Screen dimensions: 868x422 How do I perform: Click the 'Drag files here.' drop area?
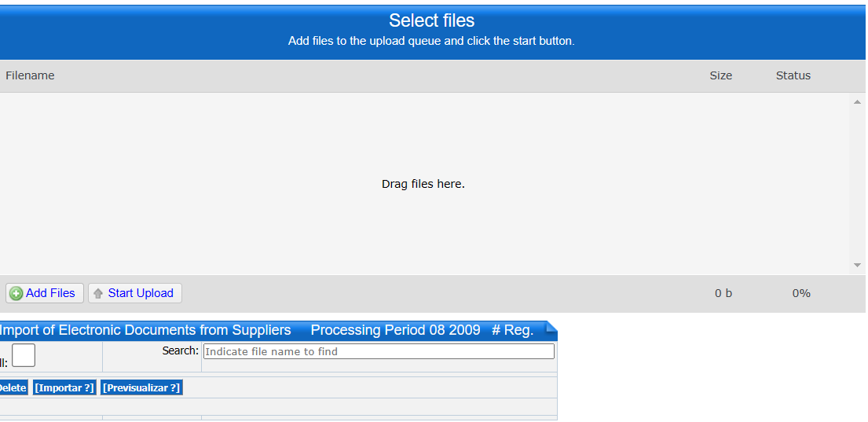click(x=423, y=184)
